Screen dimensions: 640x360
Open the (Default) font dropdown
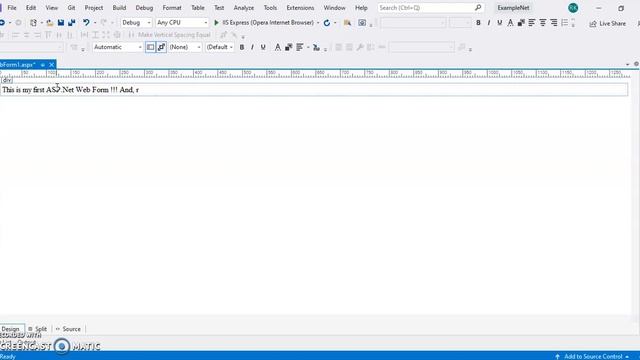(219, 47)
